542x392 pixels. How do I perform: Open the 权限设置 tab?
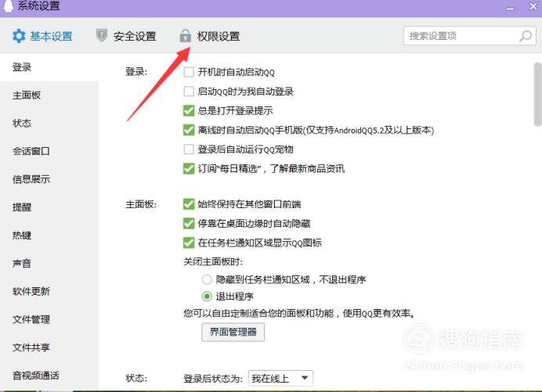[x=210, y=35]
